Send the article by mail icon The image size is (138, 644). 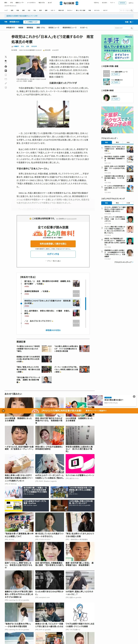tap(6, 79)
